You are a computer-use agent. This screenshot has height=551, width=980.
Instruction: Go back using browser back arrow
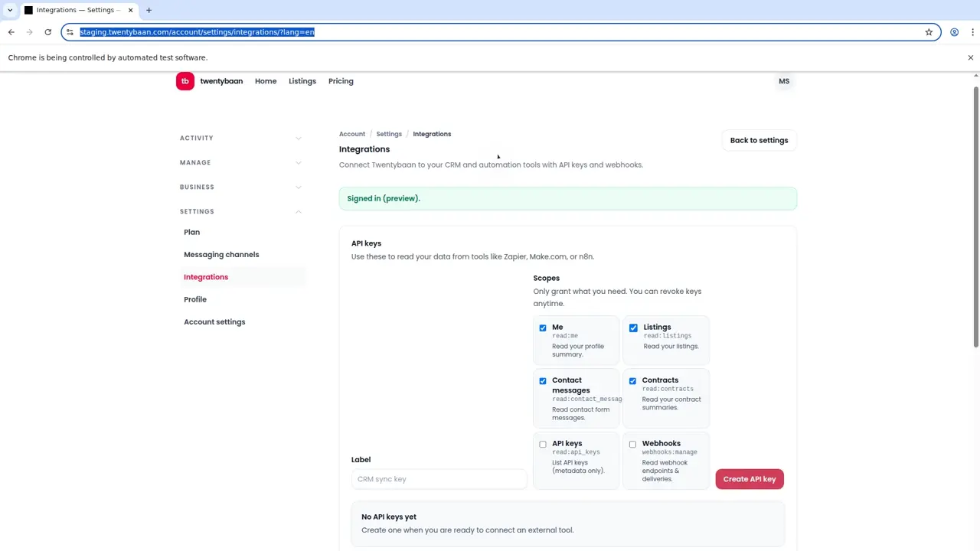pos(11,32)
